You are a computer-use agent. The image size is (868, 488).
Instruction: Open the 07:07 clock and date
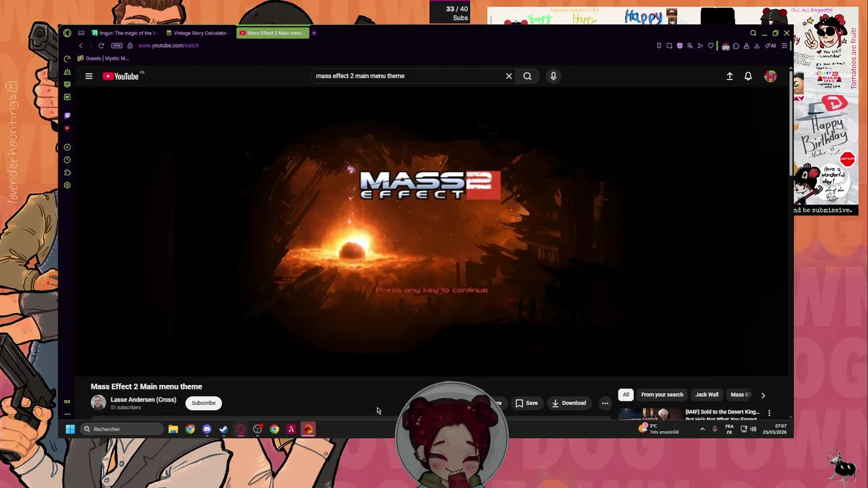click(x=774, y=429)
